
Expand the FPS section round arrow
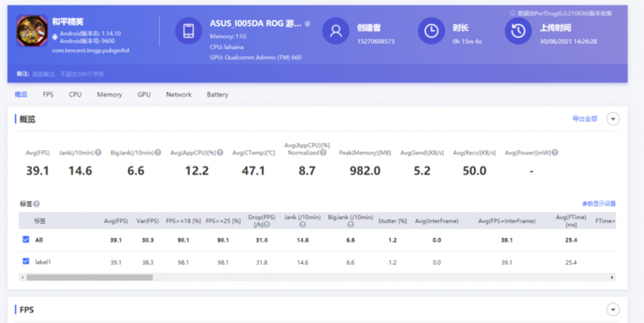(x=613, y=310)
